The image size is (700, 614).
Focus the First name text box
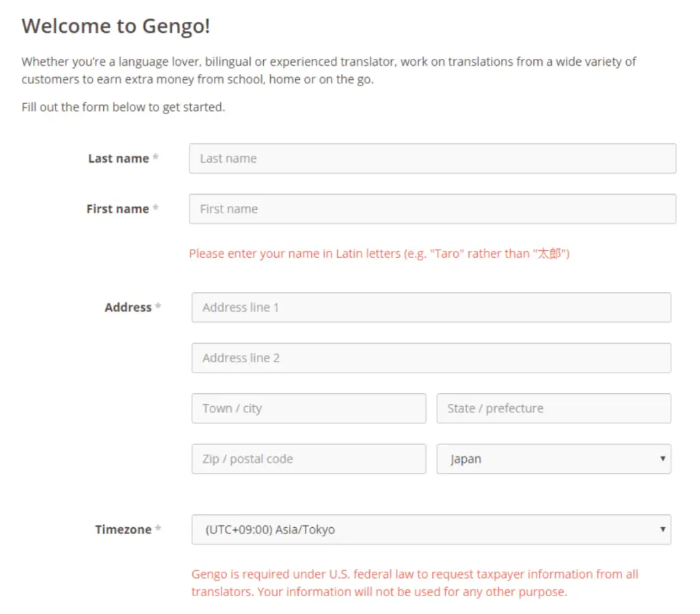pos(432,209)
